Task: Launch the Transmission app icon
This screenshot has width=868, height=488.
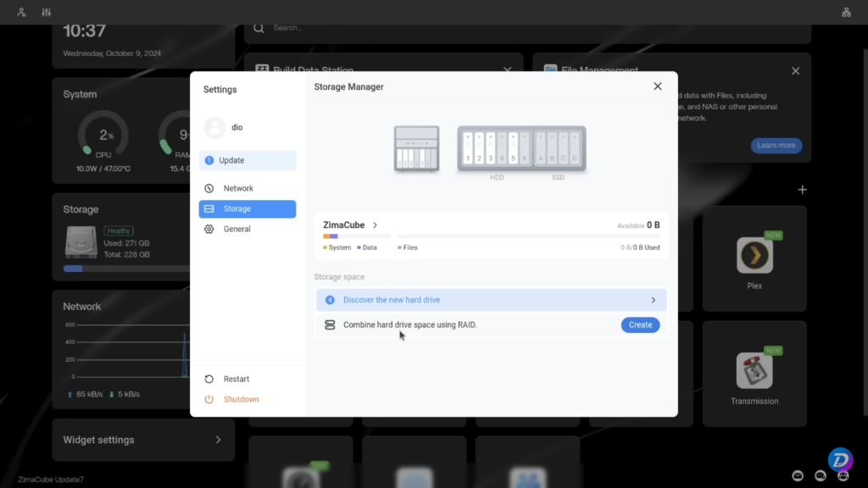Action: click(x=754, y=371)
